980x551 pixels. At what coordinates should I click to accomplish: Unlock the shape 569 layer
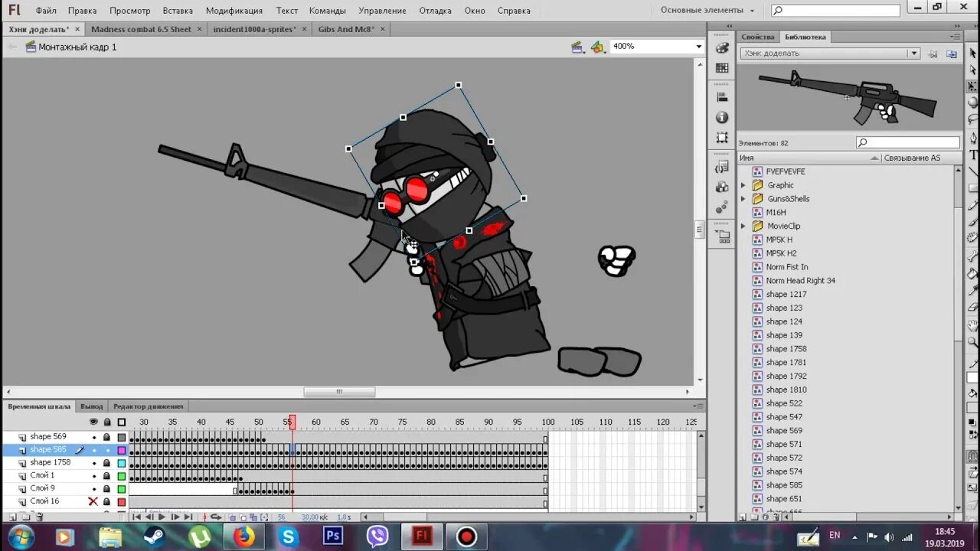coord(106,437)
